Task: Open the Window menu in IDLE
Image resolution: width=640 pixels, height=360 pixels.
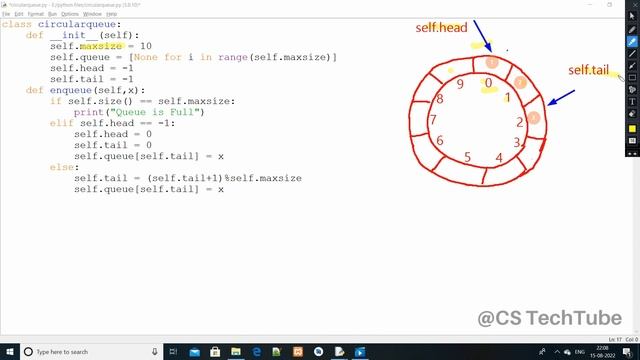Action: [x=92, y=14]
